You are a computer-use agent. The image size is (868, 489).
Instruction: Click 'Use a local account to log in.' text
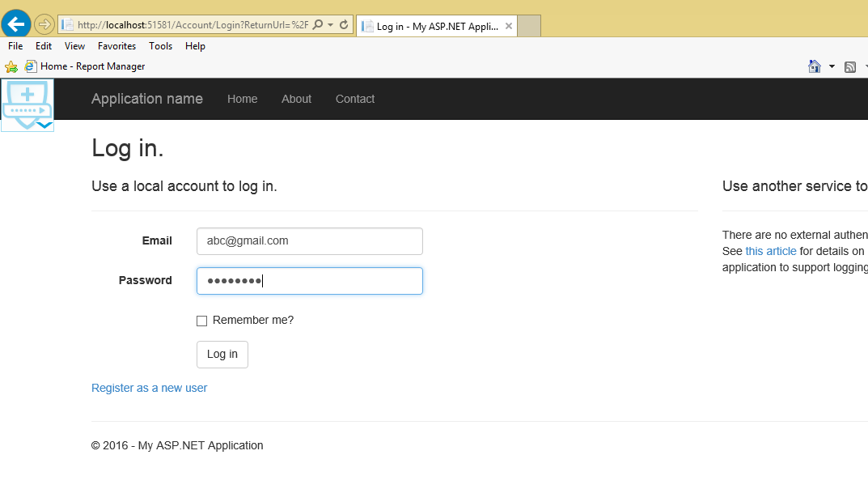coord(184,186)
